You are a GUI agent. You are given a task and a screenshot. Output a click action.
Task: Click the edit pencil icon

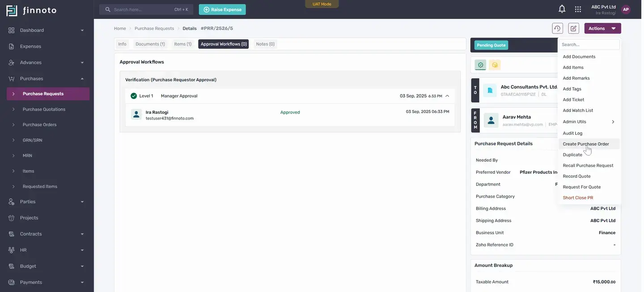pos(573,28)
